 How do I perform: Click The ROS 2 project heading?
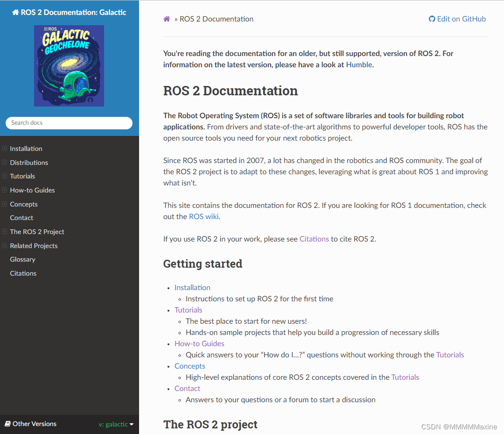click(x=210, y=425)
